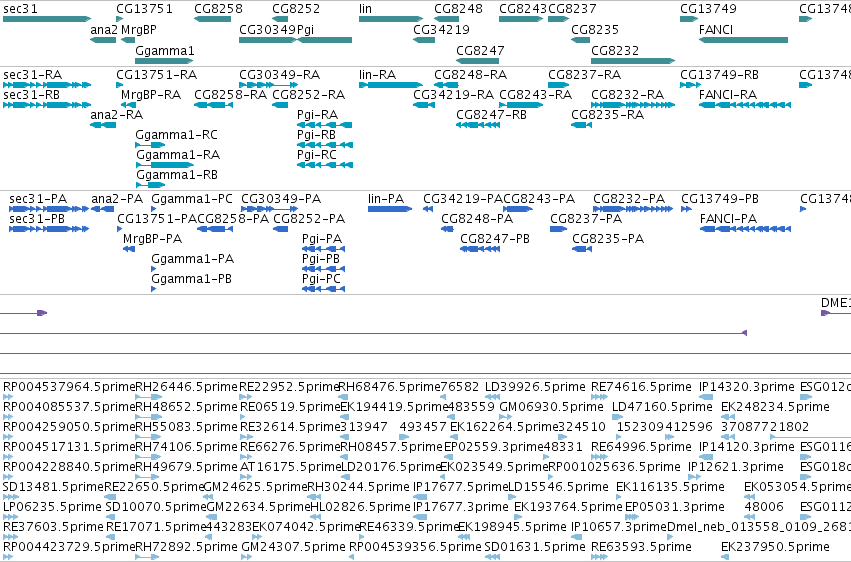The image size is (851, 562).
Task: Select the CG8258 gene feature
Action: (212, 19)
